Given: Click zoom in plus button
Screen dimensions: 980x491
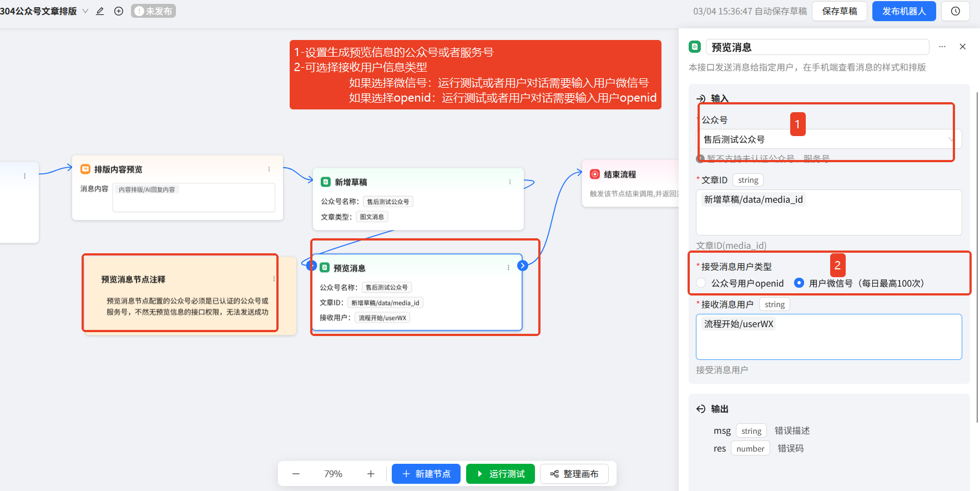Looking at the screenshot, I should [x=371, y=474].
